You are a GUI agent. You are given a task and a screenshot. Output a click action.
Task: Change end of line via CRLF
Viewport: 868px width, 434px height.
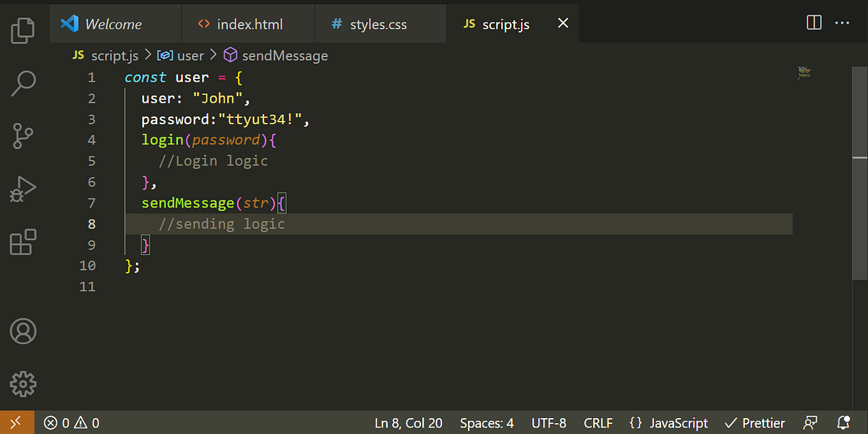tap(598, 423)
